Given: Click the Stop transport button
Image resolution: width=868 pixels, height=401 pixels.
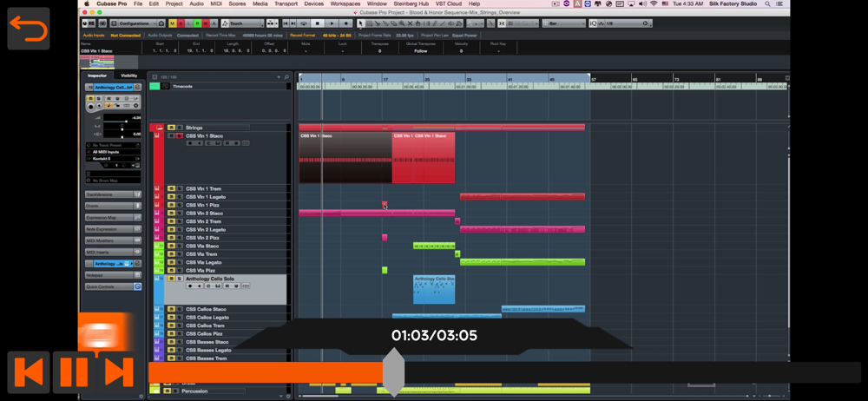Looking at the screenshot, I should click(x=317, y=23).
